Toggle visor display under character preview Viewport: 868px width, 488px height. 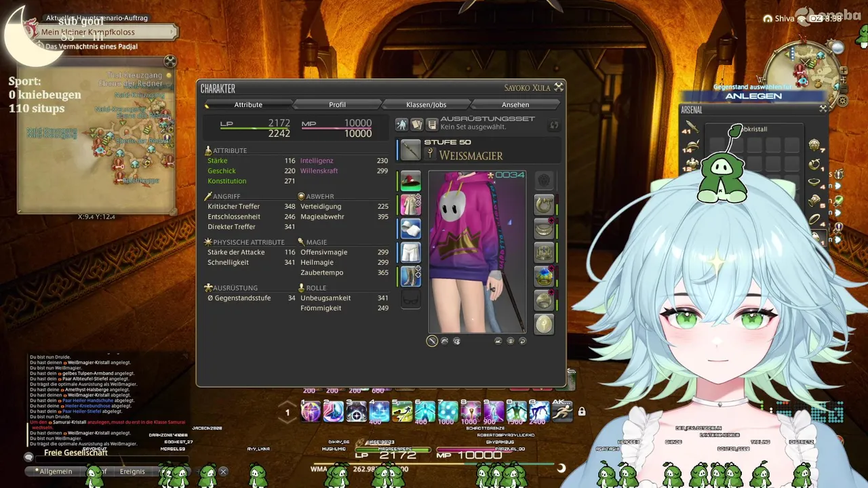pyautogui.click(x=457, y=341)
